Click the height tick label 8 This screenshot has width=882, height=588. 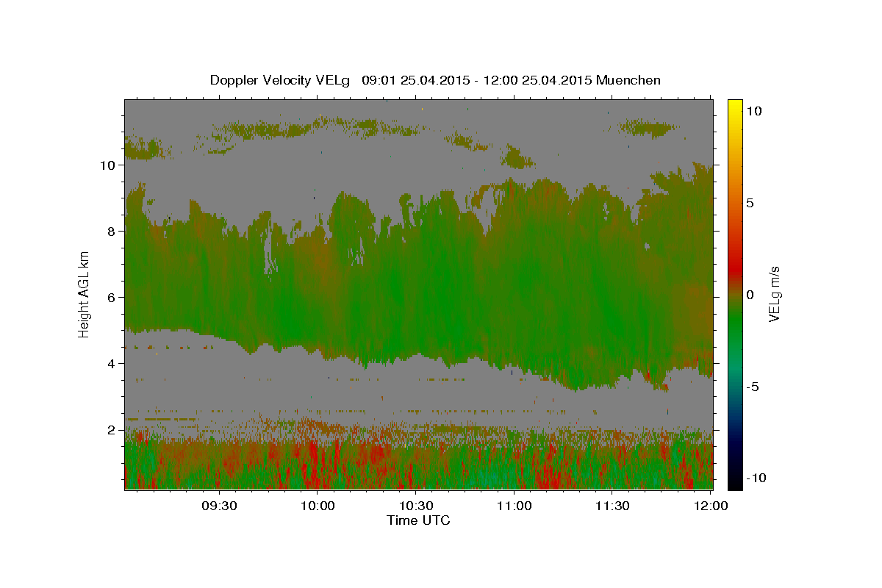(111, 232)
